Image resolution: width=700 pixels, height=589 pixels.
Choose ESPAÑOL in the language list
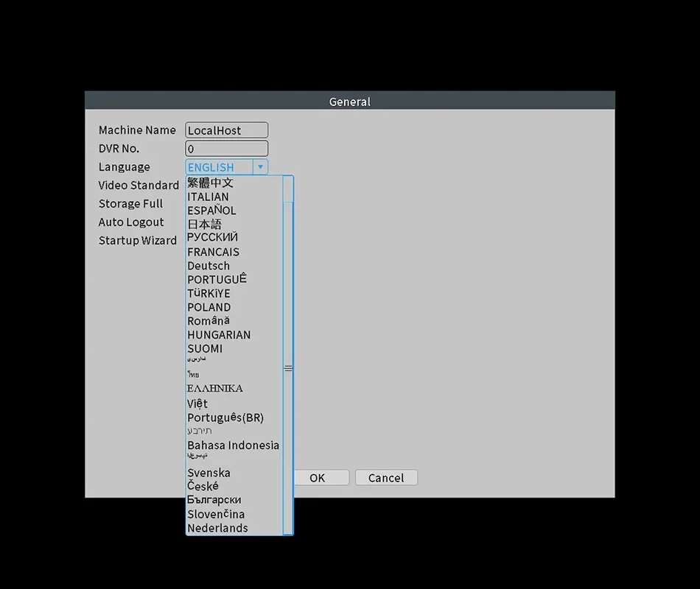tap(211, 211)
